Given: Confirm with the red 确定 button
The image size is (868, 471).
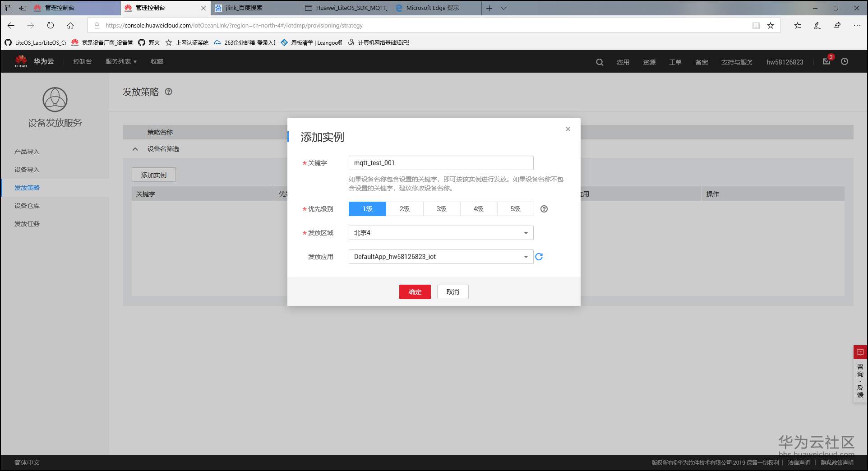Looking at the screenshot, I should tap(415, 292).
